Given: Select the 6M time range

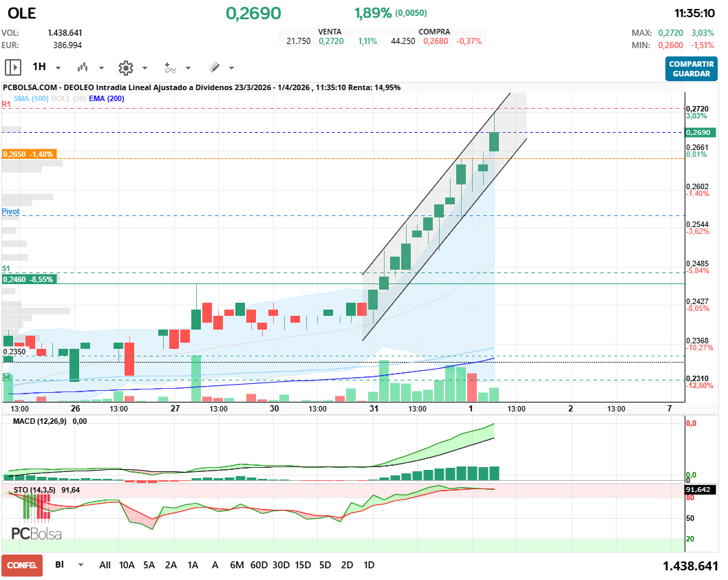Looking at the screenshot, I should 237,565.
